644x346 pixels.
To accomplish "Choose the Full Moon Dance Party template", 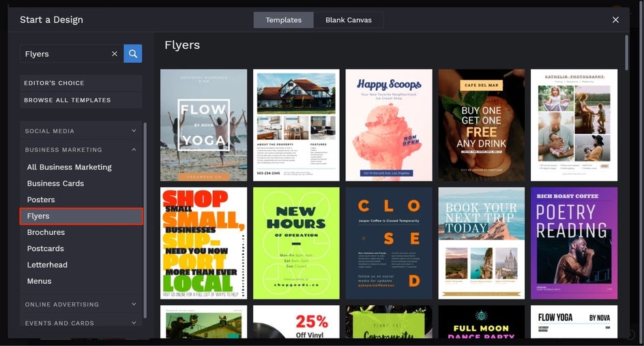I will [x=482, y=321].
